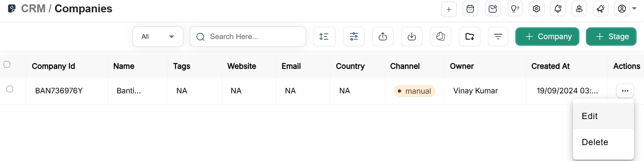Click the add Company button
Screen dimensions: 644x161
(547, 37)
